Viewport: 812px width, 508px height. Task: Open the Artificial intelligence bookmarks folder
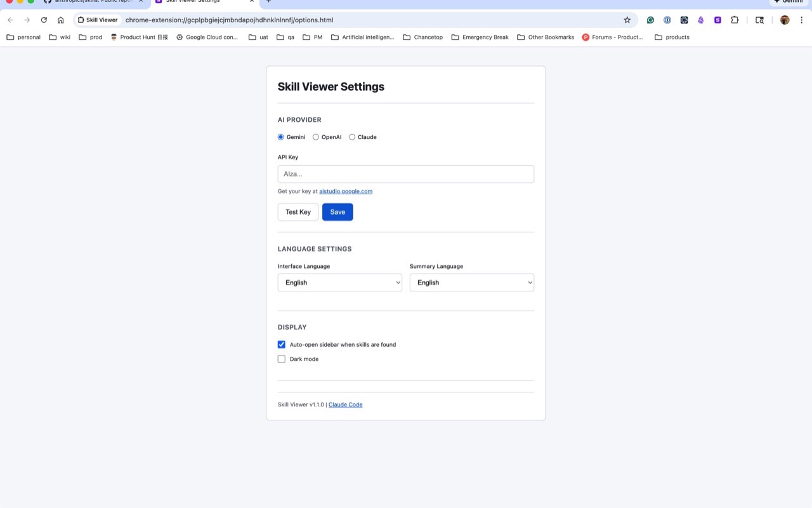362,37
